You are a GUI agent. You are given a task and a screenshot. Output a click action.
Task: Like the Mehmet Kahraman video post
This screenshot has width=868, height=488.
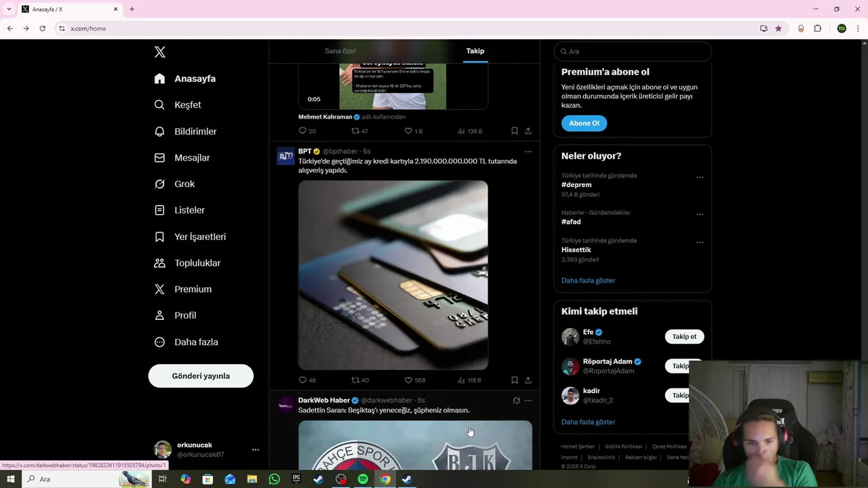point(408,131)
